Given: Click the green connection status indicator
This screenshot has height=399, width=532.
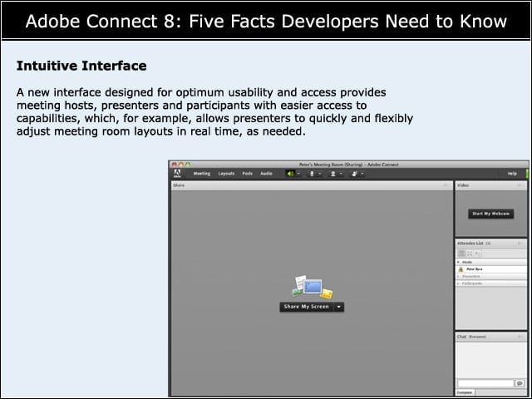Looking at the screenshot, I should 527,174.
